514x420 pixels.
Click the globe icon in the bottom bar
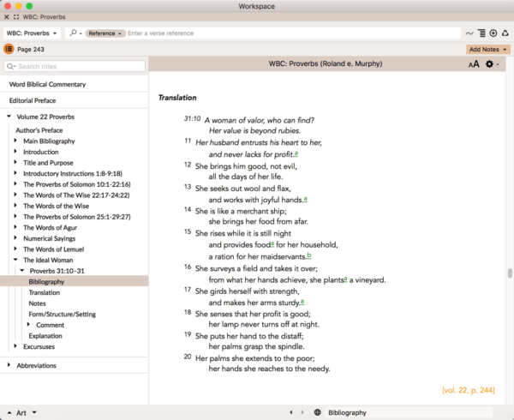pyautogui.click(x=317, y=412)
